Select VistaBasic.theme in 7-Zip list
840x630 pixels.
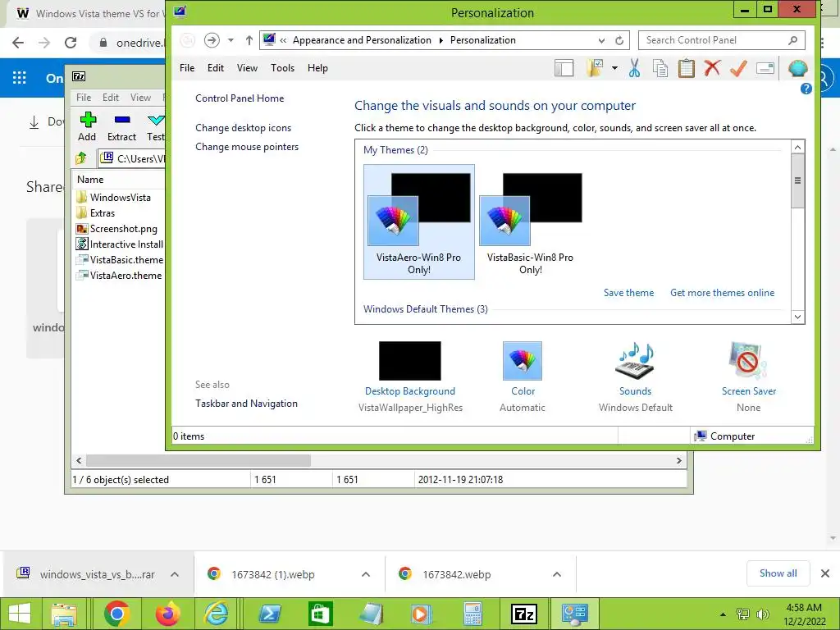click(126, 259)
